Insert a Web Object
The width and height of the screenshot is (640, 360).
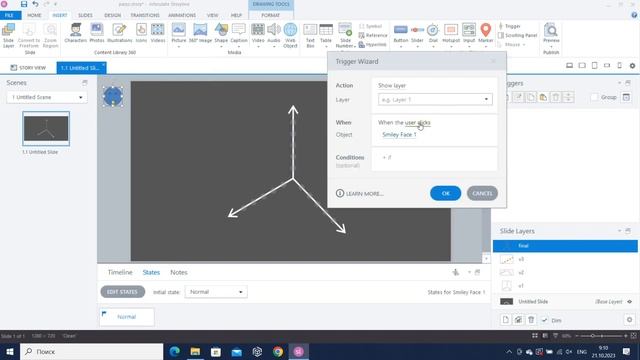[290, 35]
